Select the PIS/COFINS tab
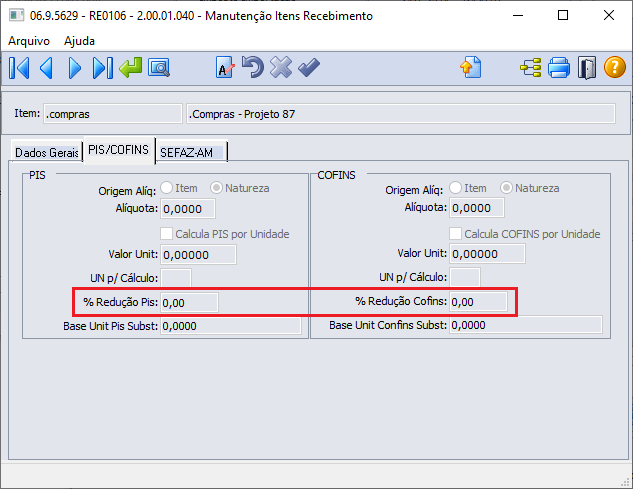This screenshot has height=489, width=633. [118, 150]
